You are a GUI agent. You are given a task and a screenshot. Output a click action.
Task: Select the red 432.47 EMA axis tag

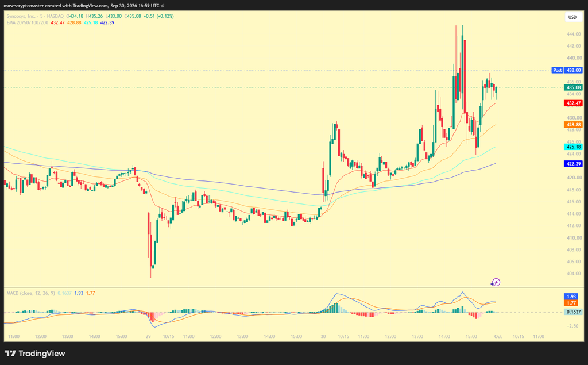pyautogui.click(x=574, y=103)
